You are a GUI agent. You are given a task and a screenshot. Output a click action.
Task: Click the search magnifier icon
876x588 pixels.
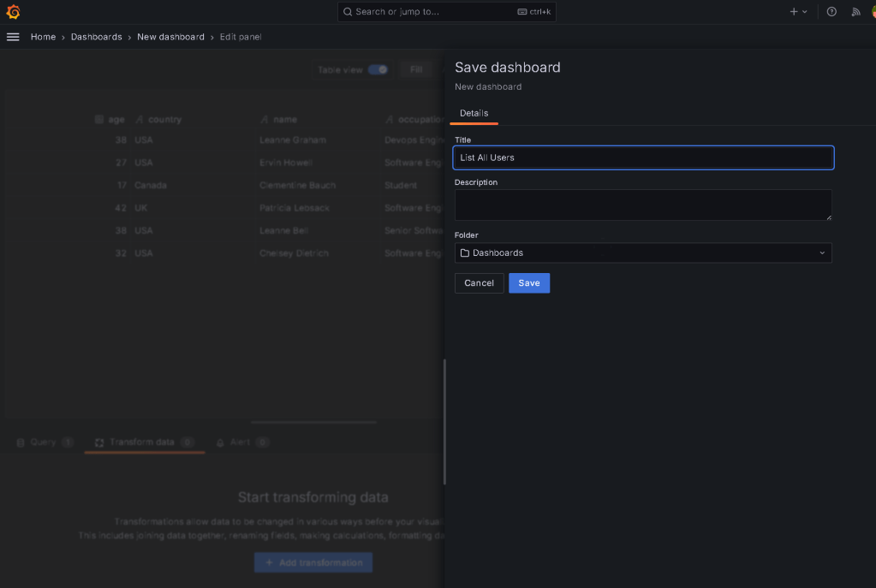[x=348, y=12]
